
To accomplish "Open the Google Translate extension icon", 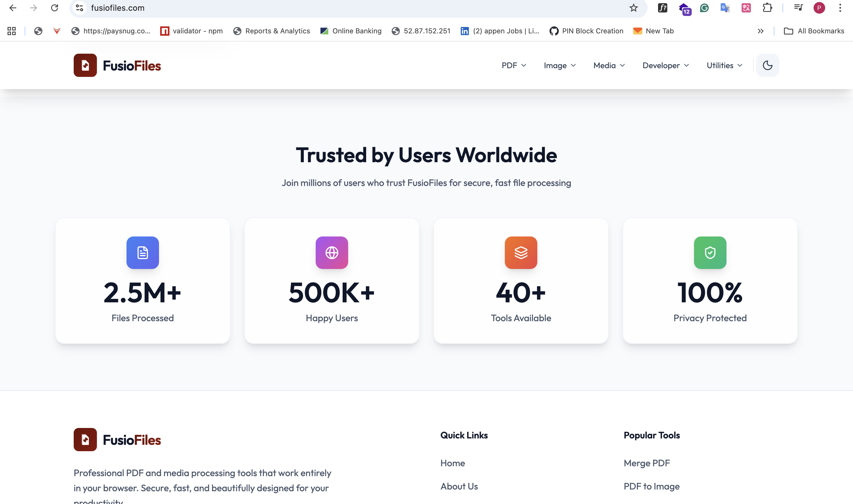I will [725, 8].
